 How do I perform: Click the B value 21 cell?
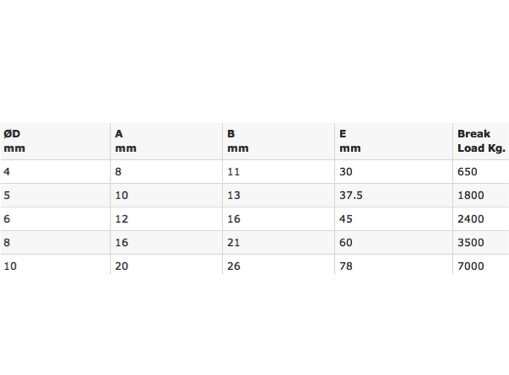pos(278,242)
